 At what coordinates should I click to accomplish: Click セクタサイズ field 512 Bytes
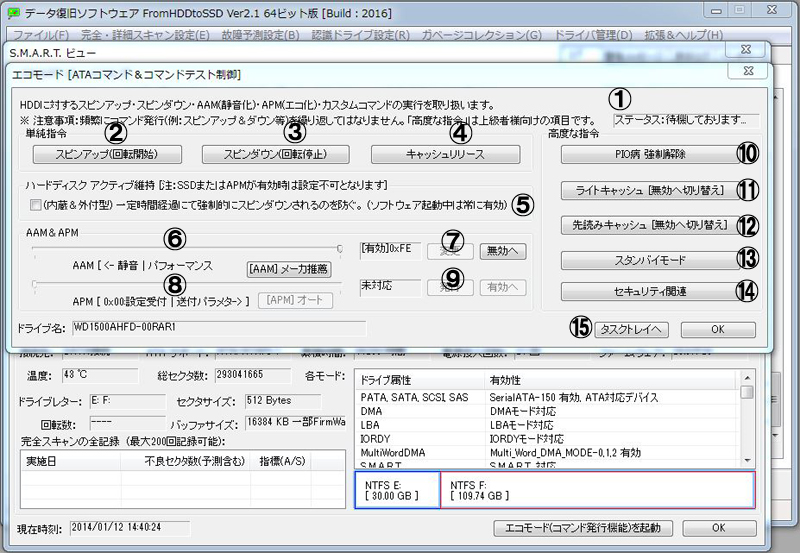click(283, 401)
